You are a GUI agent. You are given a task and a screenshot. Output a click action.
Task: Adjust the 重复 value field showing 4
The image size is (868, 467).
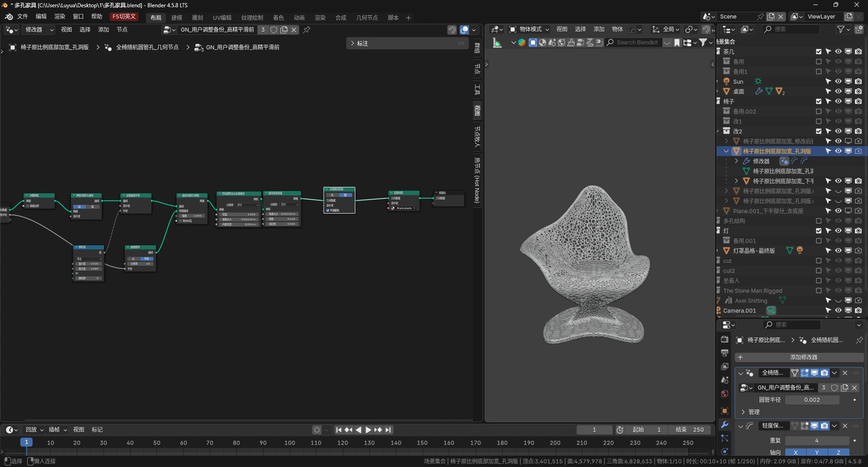tap(817, 441)
